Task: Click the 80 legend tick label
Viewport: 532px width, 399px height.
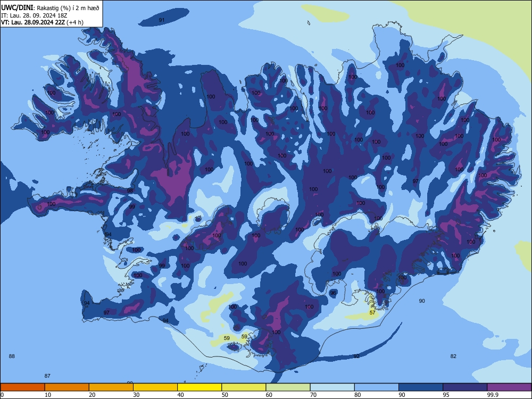Action: click(x=358, y=395)
